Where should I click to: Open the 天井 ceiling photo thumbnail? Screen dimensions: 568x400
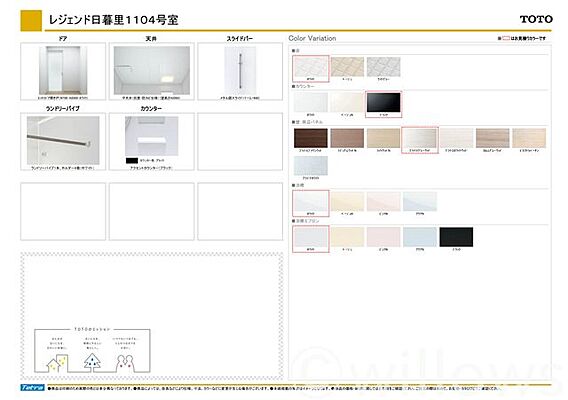point(152,70)
